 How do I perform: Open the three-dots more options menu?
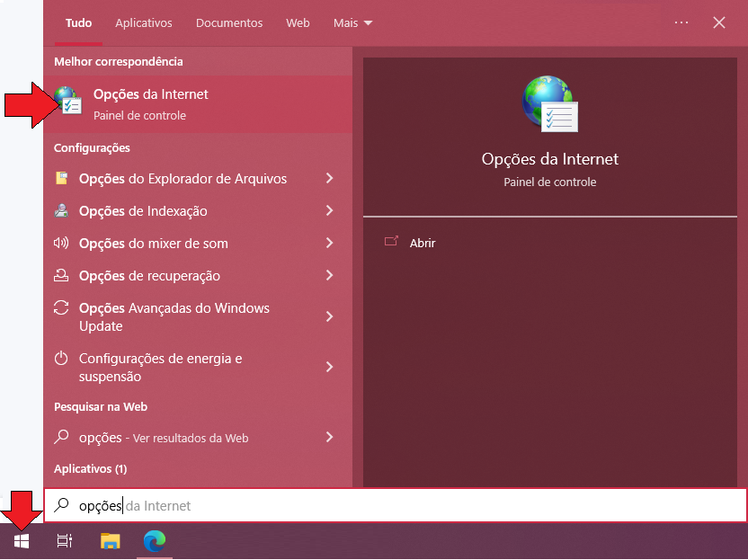pyautogui.click(x=681, y=22)
